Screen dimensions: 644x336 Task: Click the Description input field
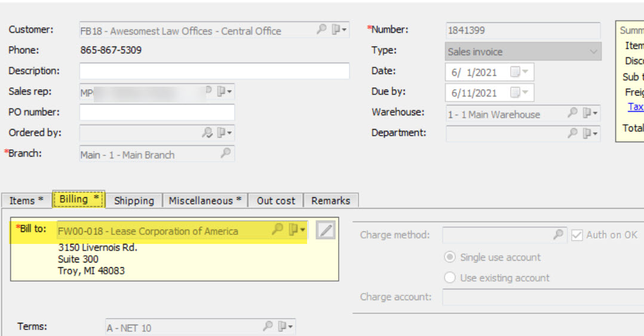point(214,71)
